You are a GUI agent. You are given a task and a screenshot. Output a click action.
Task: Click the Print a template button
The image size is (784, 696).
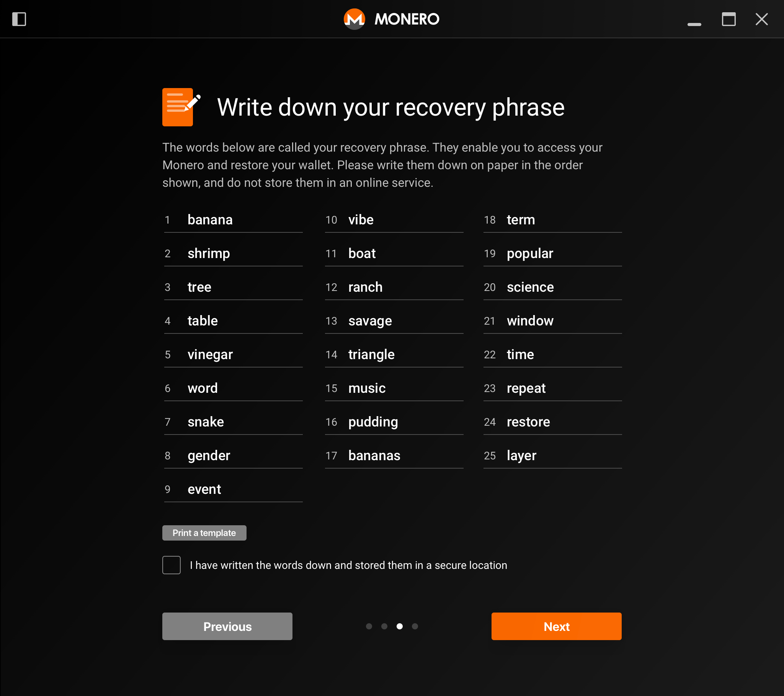point(204,533)
